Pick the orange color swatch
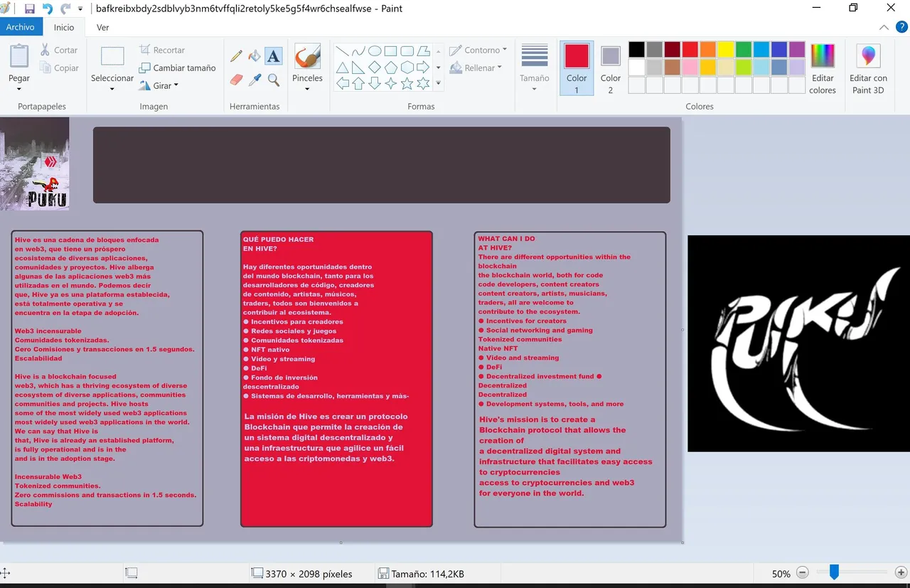Viewport: 910px width, 588px height. pos(708,50)
